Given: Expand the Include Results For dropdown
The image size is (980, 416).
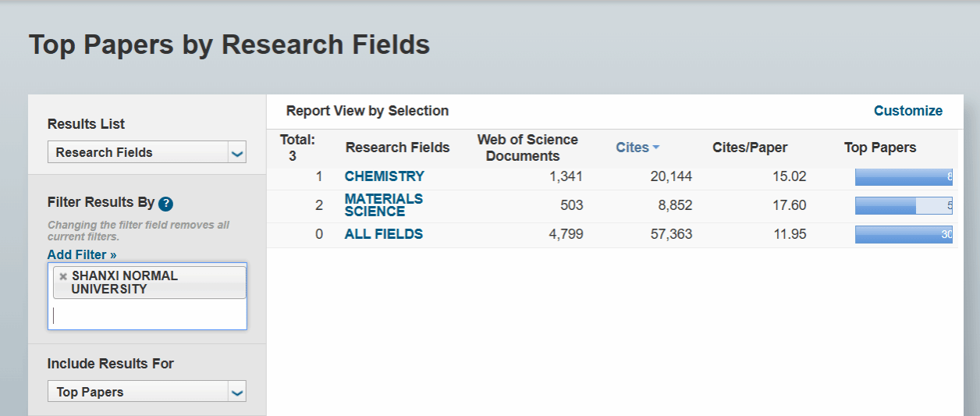Looking at the screenshot, I should [147, 392].
